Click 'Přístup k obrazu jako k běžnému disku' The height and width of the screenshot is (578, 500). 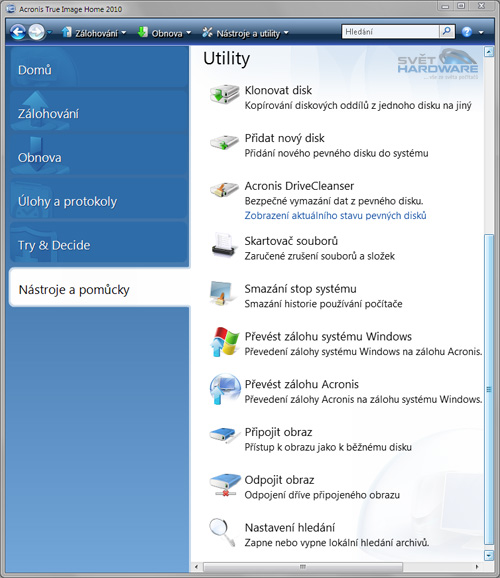click(x=328, y=447)
